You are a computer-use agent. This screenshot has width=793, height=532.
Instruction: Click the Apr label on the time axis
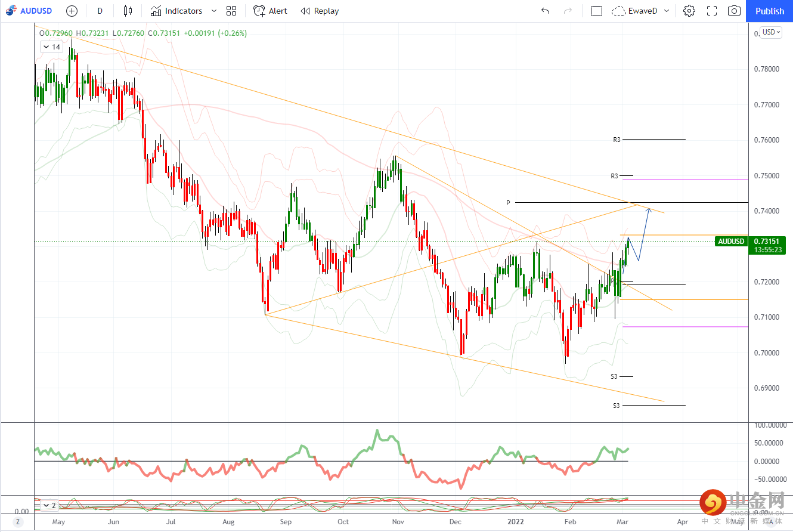(682, 522)
